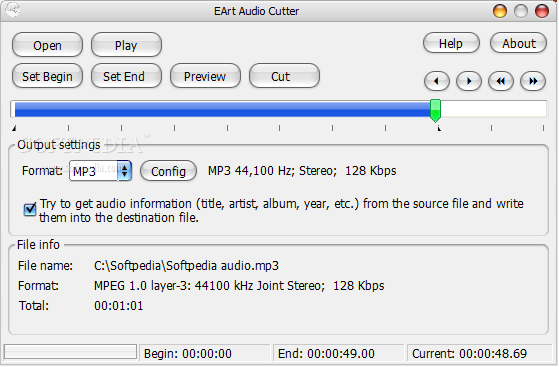Click the begin marker triangle under the timeline

tap(14, 128)
